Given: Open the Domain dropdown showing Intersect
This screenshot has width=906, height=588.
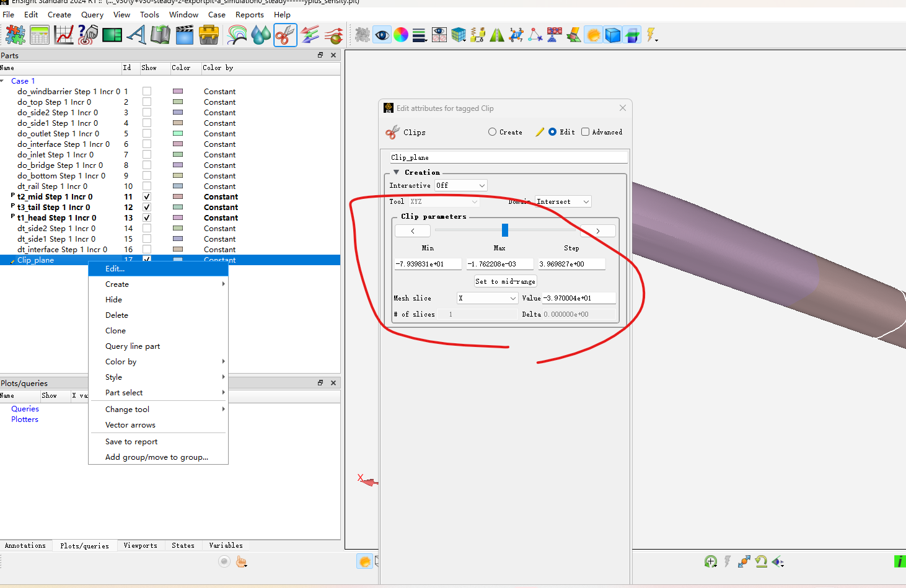Looking at the screenshot, I should [x=563, y=201].
